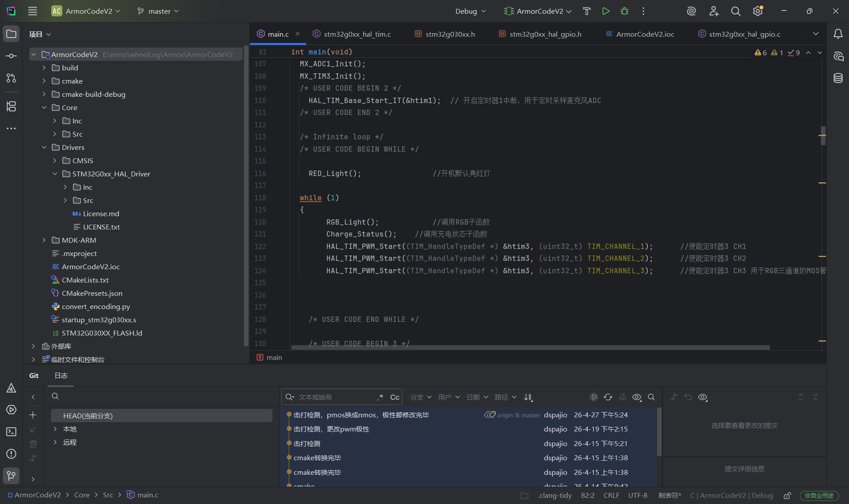Open AI Assistant chat panel
This screenshot has width=849, height=504.
(838, 56)
